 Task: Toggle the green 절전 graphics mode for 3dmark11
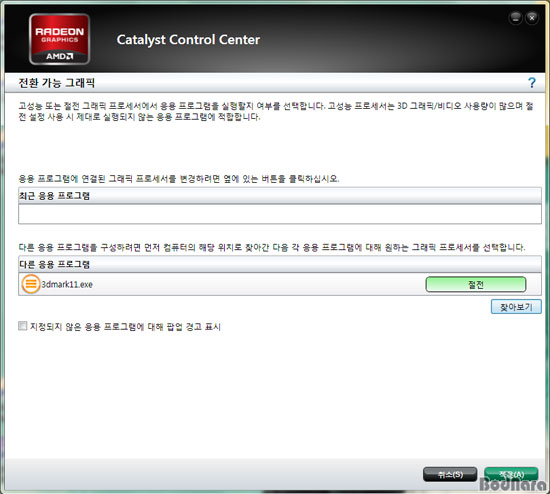476,284
